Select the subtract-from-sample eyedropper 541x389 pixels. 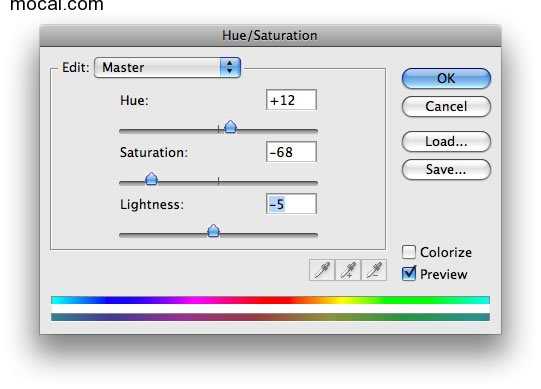[374, 270]
